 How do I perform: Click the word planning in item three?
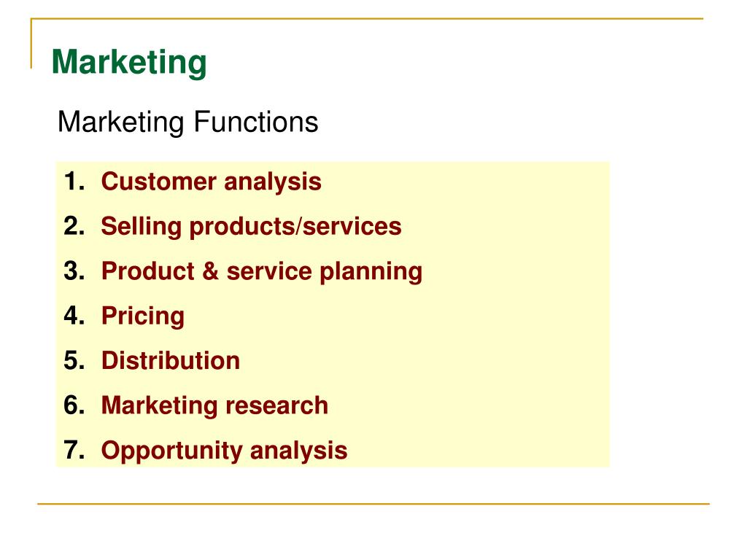pyautogui.click(x=371, y=272)
